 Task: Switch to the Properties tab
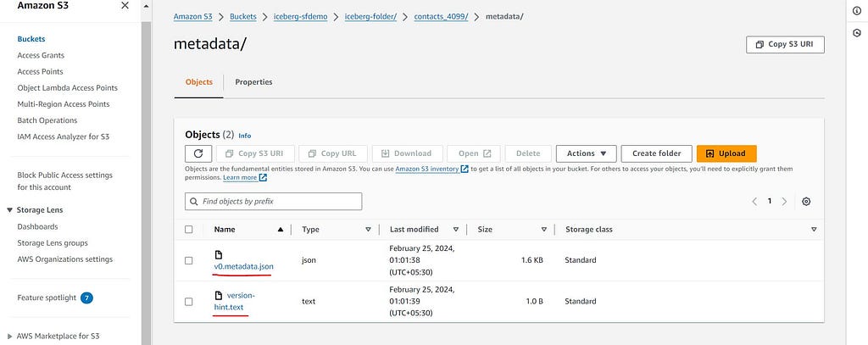[x=253, y=82]
